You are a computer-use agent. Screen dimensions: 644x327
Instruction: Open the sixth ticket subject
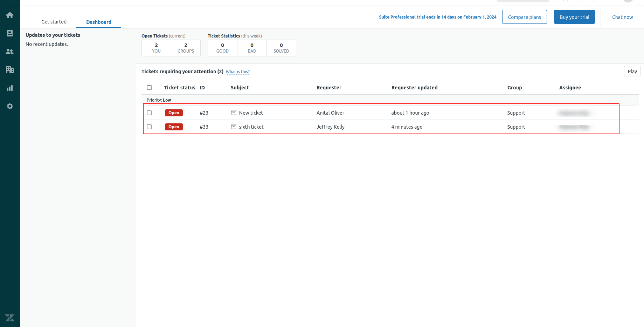pos(251,127)
